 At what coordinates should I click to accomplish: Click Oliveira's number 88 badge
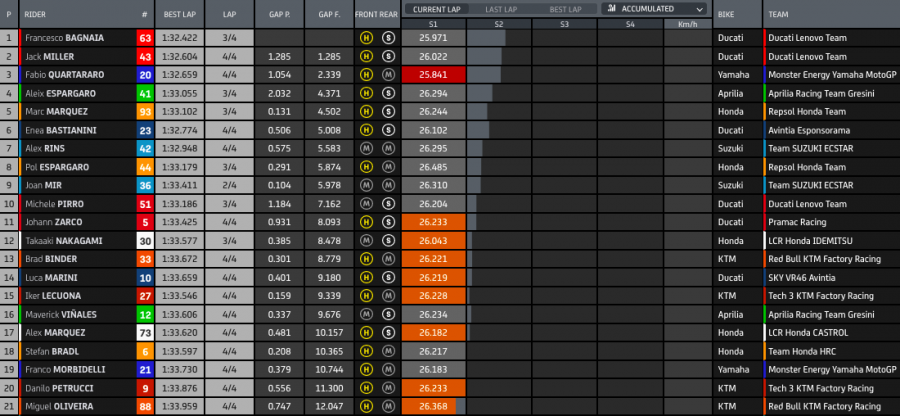pos(145,406)
